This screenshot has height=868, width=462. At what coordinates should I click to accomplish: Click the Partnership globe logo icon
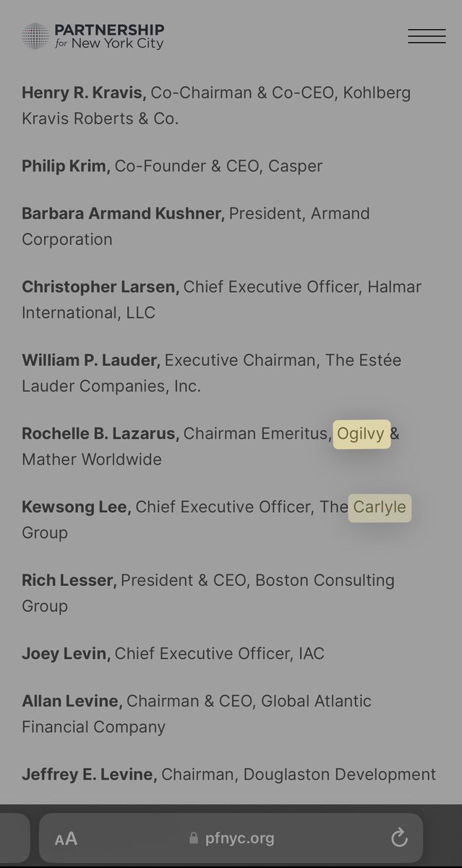(x=35, y=36)
